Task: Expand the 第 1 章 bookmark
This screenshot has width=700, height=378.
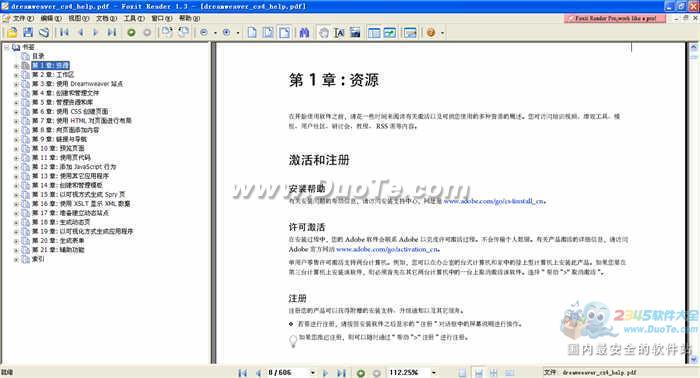Action: (x=16, y=66)
